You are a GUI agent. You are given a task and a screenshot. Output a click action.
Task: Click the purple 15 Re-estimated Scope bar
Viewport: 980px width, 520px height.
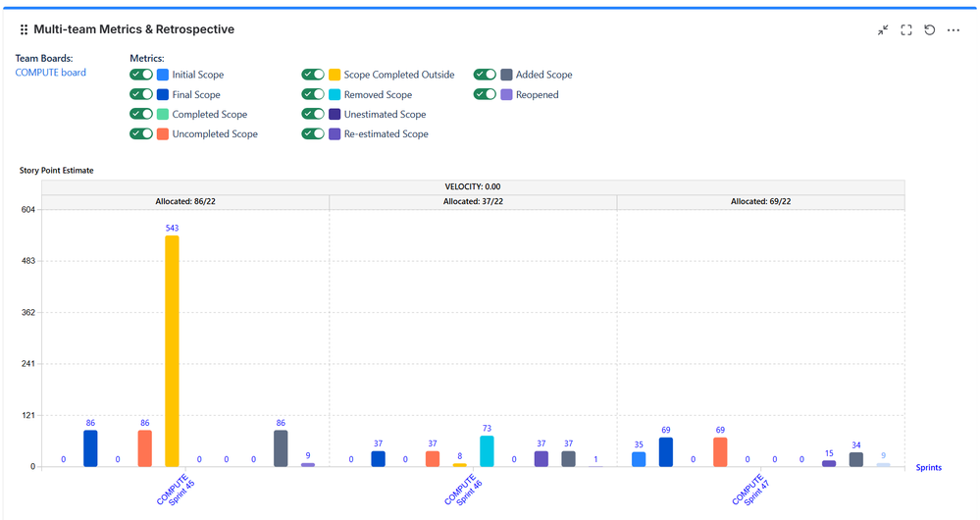(x=829, y=464)
